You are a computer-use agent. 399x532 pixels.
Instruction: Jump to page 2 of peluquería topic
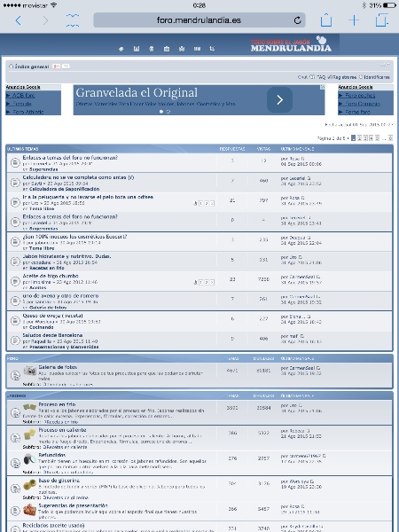(x=207, y=204)
